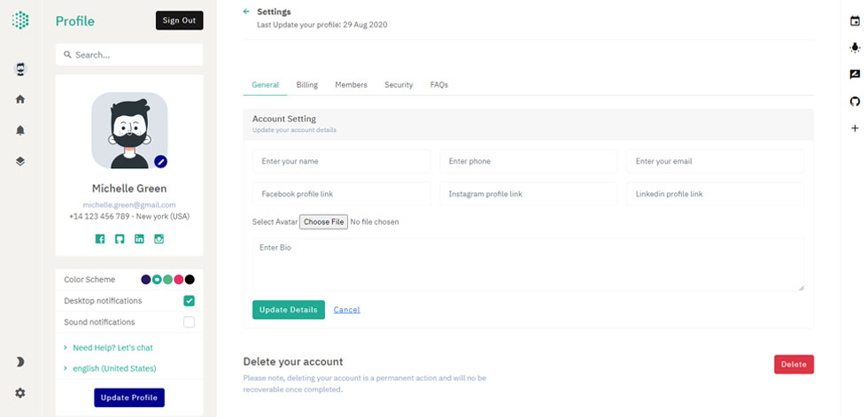The width and height of the screenshot is (868, 417).
Task: Click the Update Profile button
Action: 129,398
